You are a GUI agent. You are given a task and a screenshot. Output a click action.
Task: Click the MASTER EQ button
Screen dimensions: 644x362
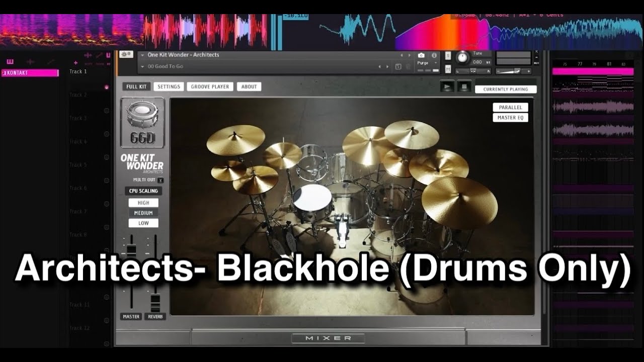tap(510, 118)
